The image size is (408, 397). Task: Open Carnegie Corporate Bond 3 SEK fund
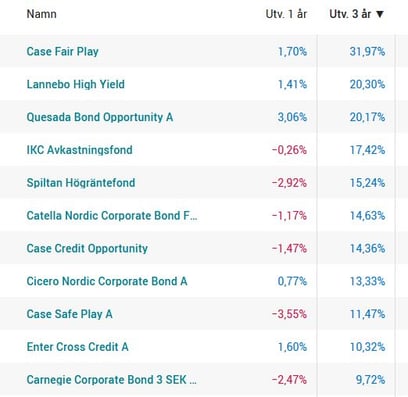pos(112,380)
